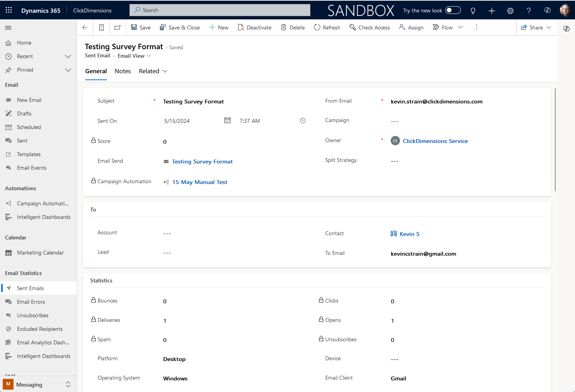Click the form vertical scrollbar

(555, 140)
